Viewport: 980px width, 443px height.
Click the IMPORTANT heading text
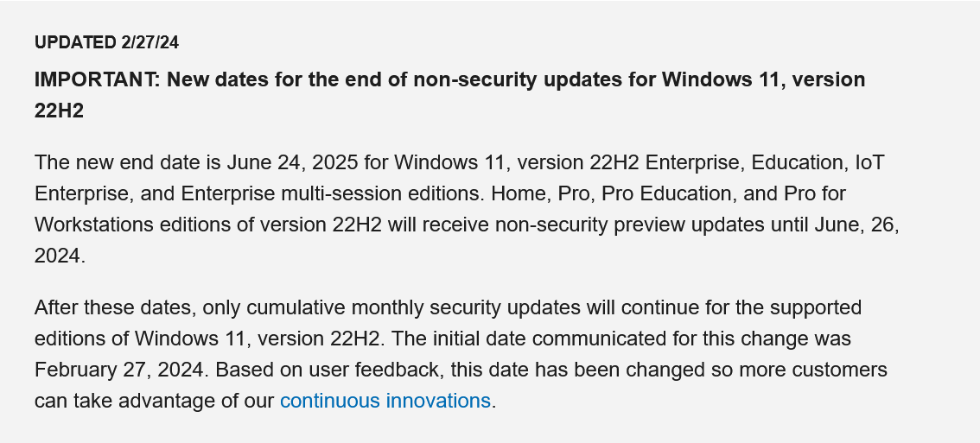point(449,95)
